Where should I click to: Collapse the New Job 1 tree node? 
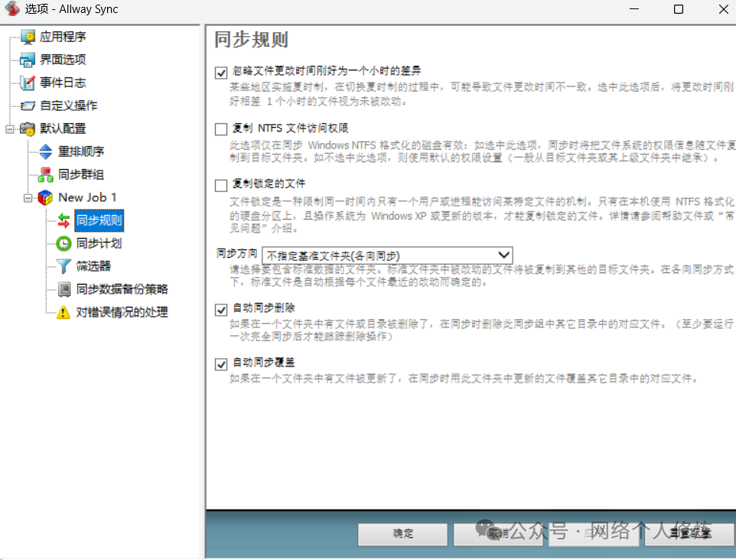[28, 197]
